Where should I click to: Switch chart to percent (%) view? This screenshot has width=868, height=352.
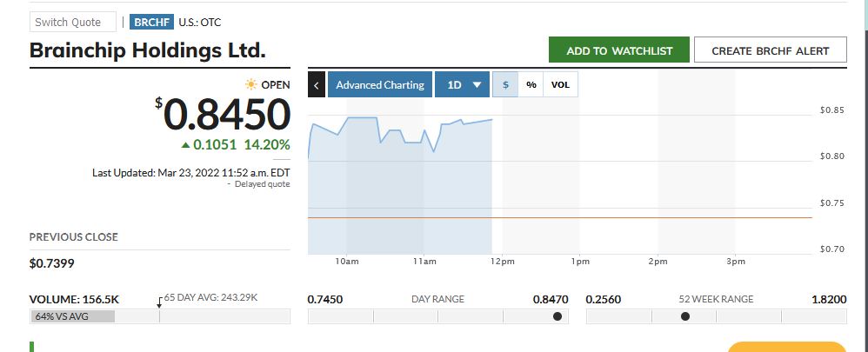[531, 84]
